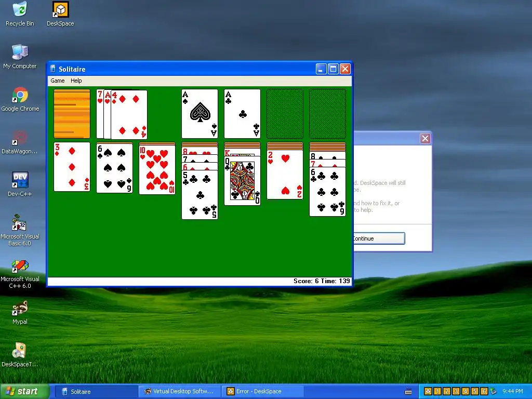Select the 3 of diamonds card
This screenshot has width=532, height=399.
point(72,167)
